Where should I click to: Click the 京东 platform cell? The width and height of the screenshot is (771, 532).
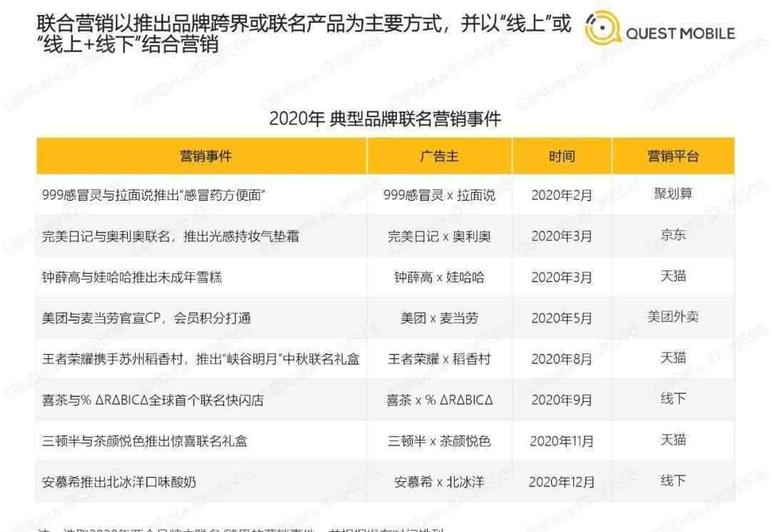click(x=672, y=235)
